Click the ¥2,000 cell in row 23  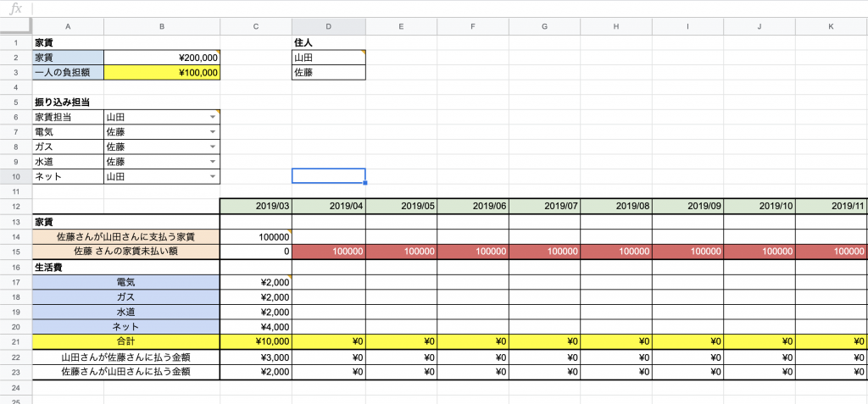[x=256, y=372]
